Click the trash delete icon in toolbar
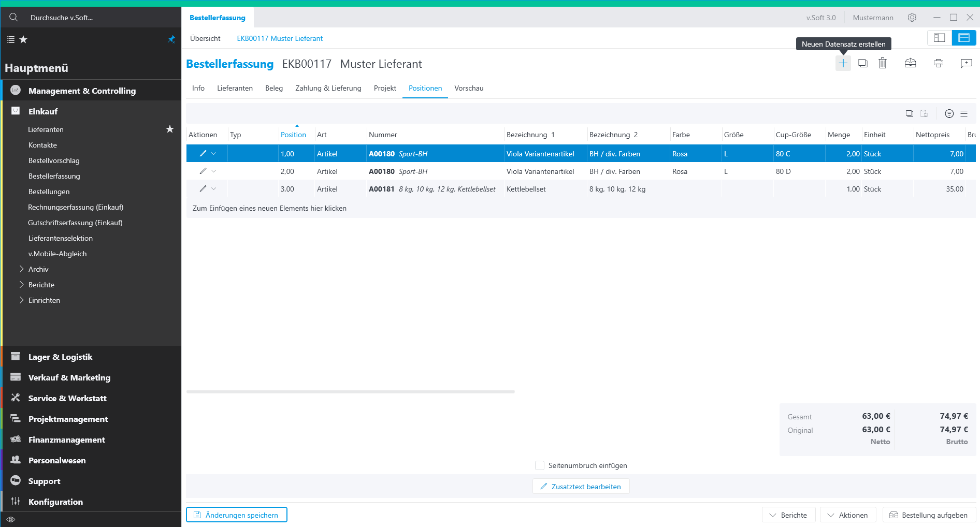980x527 pixels. [883, 63]
